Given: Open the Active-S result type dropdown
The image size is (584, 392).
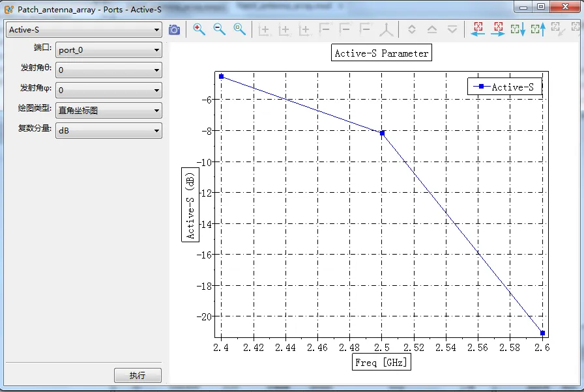Looking at the screenshot, I should coord(84,30).
